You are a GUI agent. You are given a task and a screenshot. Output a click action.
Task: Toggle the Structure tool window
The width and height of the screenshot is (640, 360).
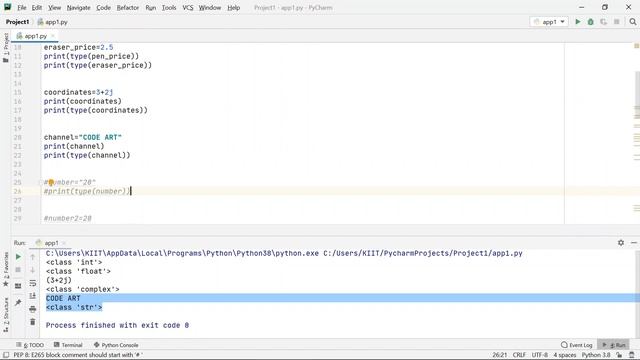tap(6, 315)
